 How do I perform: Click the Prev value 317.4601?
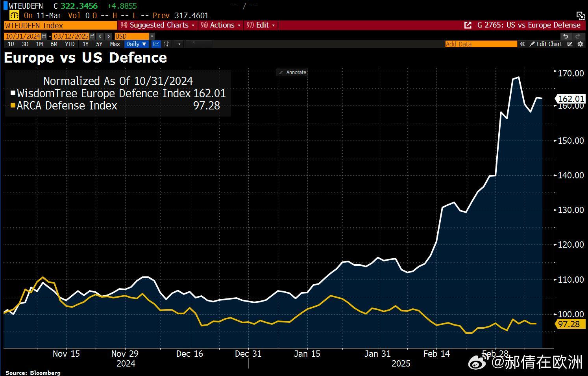(192, 15)
